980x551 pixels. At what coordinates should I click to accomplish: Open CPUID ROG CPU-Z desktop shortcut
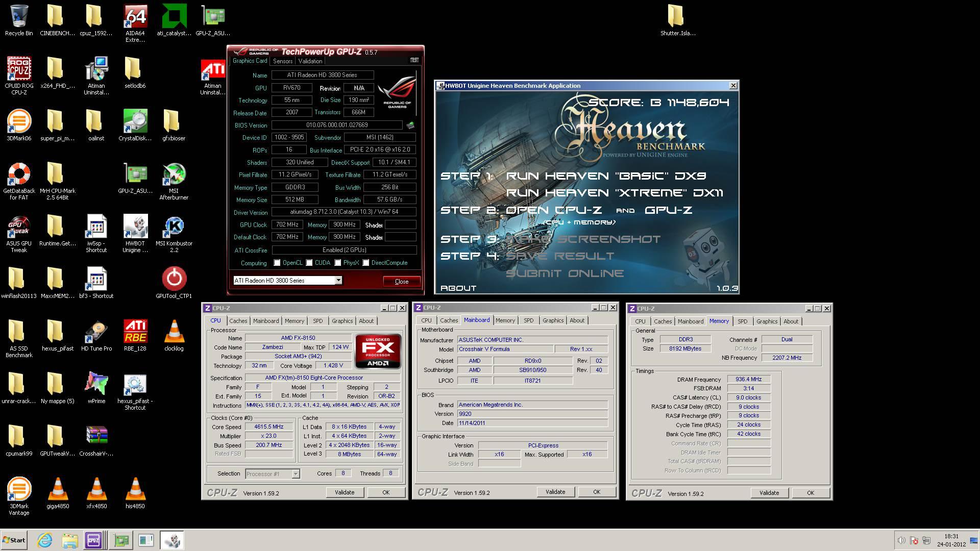(19, 76)
